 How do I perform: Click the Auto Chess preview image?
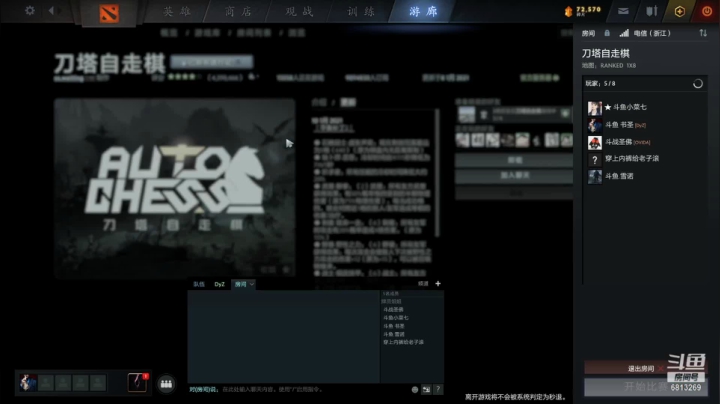click(174, 188)
